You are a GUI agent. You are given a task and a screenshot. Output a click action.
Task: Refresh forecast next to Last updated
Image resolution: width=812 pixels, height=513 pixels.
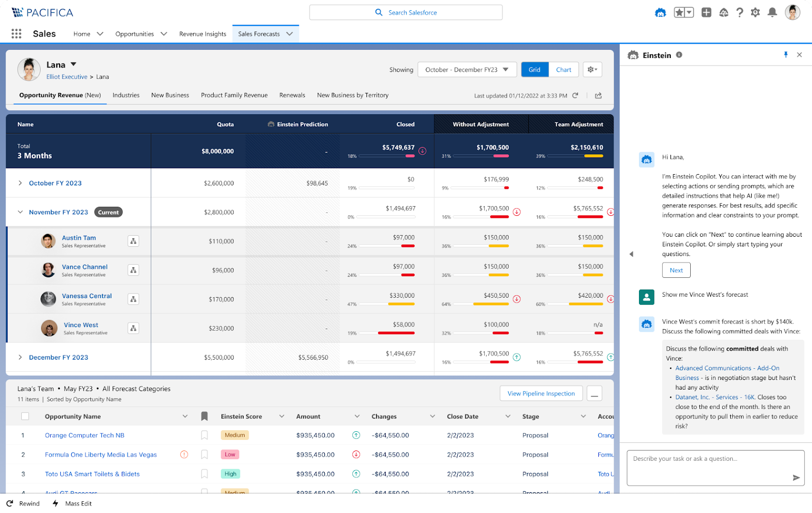[x=575, y=95]
